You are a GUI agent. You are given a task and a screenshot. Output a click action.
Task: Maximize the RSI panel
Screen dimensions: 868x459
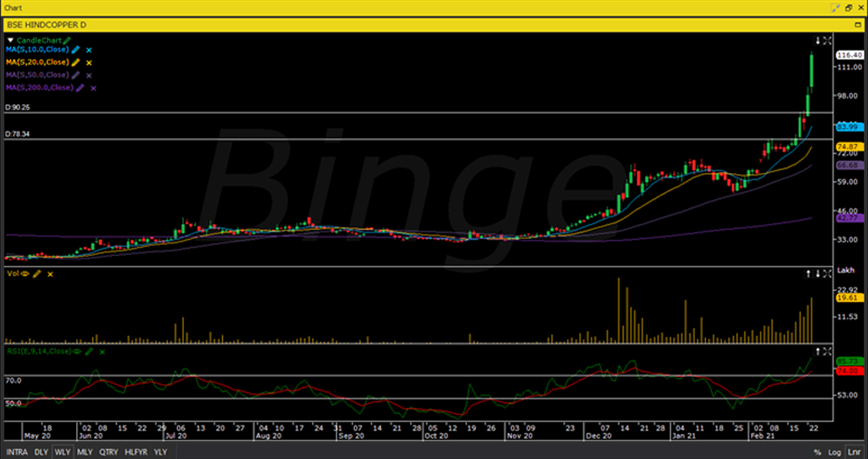point(827,351)
